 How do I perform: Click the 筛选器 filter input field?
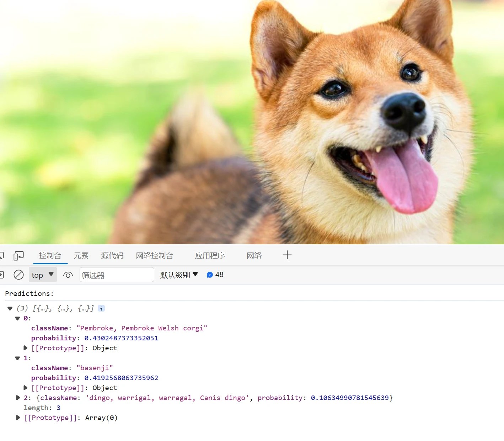tap(117, 275)
